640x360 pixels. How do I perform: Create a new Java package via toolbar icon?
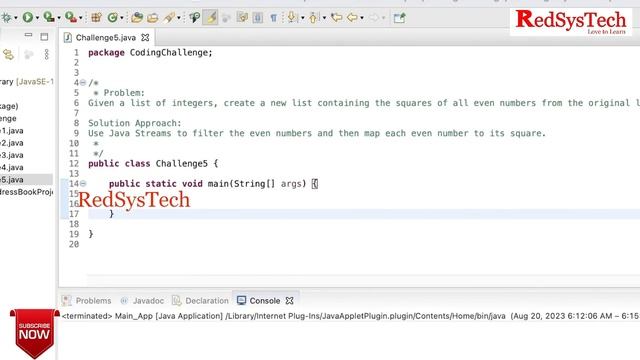96,18
